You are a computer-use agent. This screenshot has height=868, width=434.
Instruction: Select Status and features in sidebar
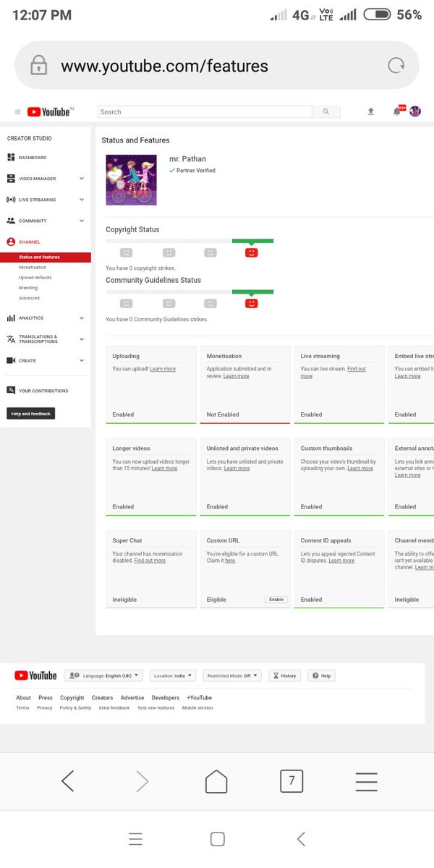(x=46, y=257)
